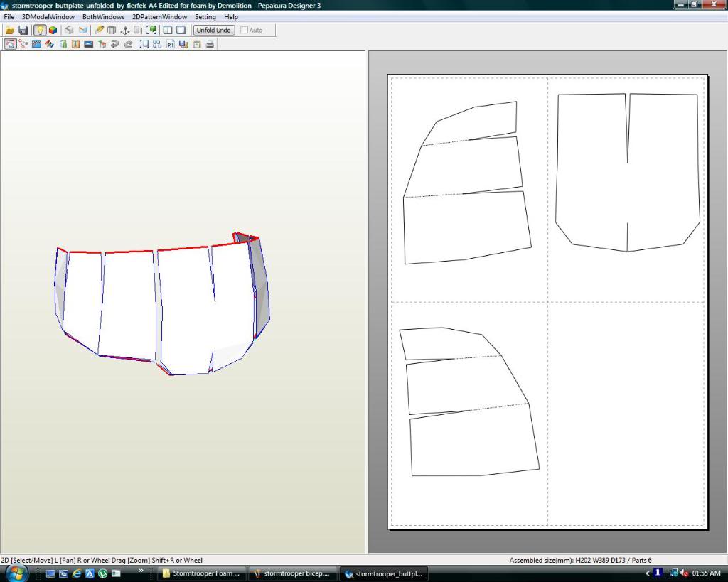Click the cube with red arrow icon
The width and height of the screenshot is (728, 582).
tap(102, 44)
